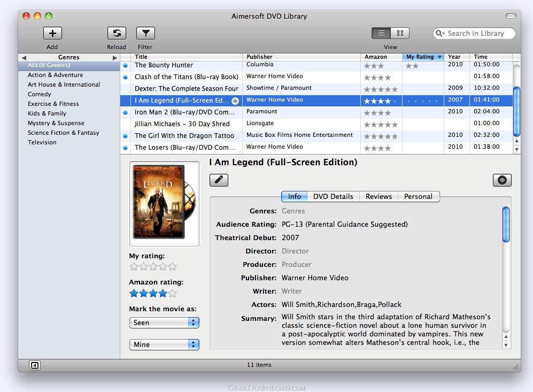Sort by Publisher column header
The image size is (533, 392).
point(302,57)
